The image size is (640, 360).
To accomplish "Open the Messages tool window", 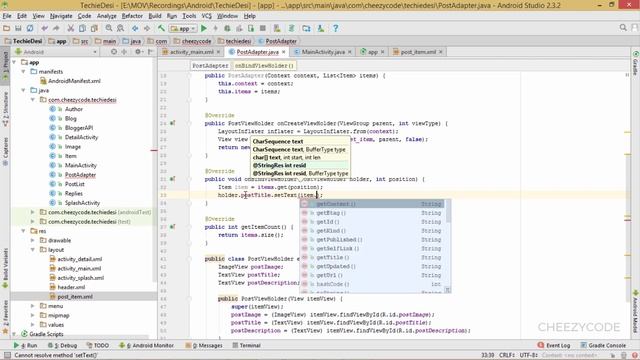I will (x=204, y=345).
